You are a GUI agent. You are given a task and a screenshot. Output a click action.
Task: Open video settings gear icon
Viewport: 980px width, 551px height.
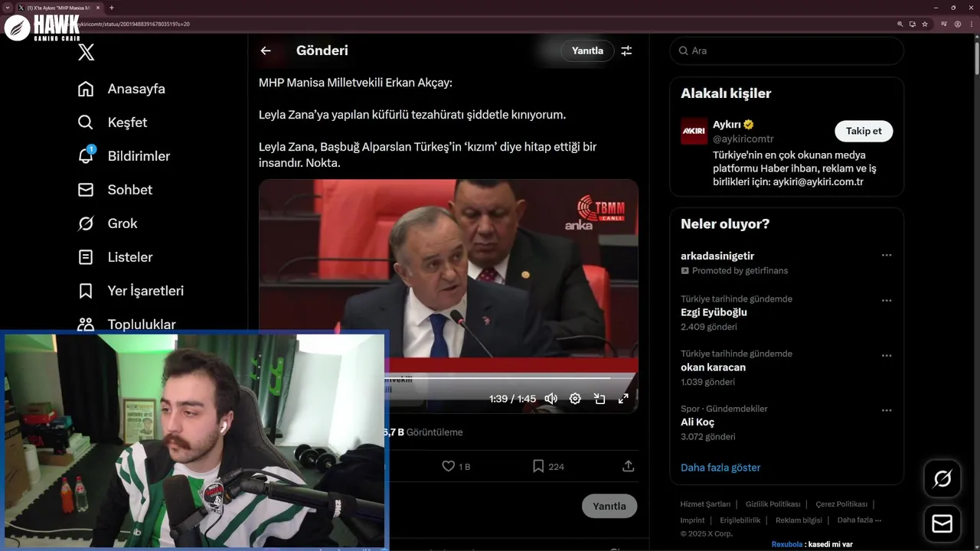pyautogui.click(x=575, y=399)
